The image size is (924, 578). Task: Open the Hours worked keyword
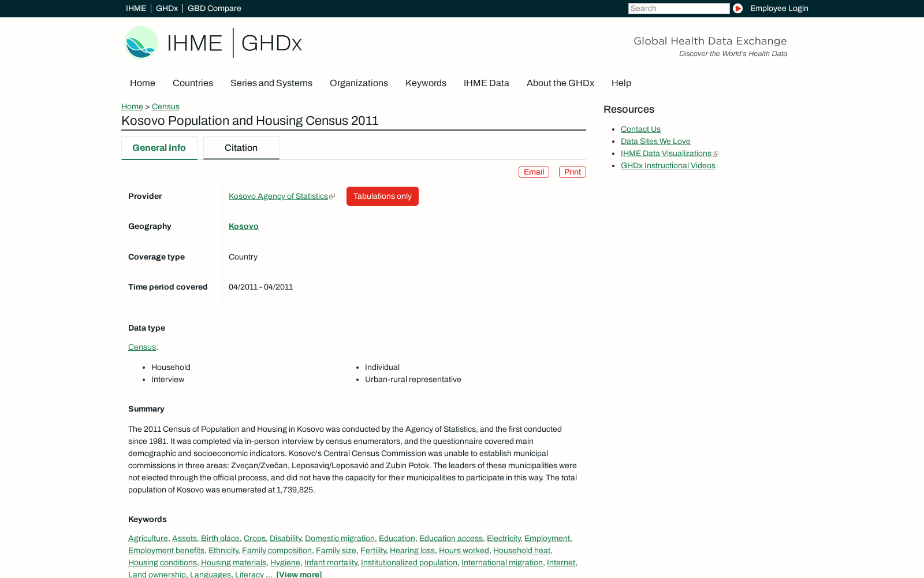pyautogui.click(x=464, y=551)
